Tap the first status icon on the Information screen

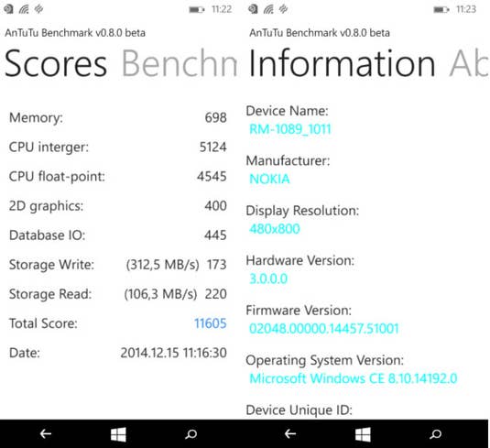click(x=253, y=9)
